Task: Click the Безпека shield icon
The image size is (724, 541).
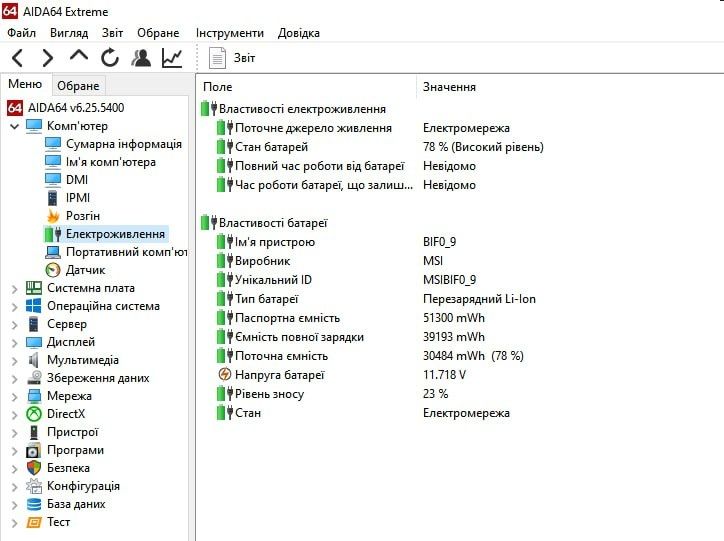Action: 34,468
